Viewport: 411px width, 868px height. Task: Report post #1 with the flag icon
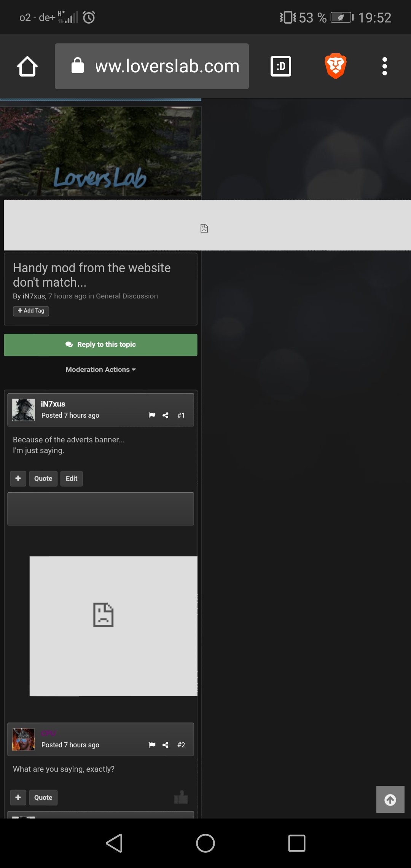pos(152,415)
